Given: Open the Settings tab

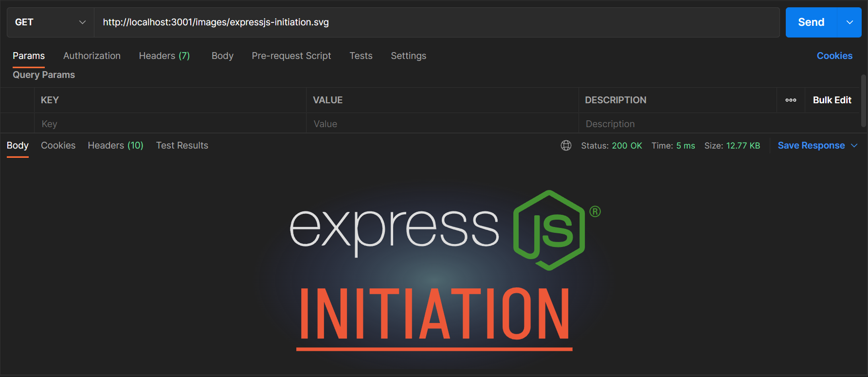Looking at the screenshot, I should (x=409, y=56).
